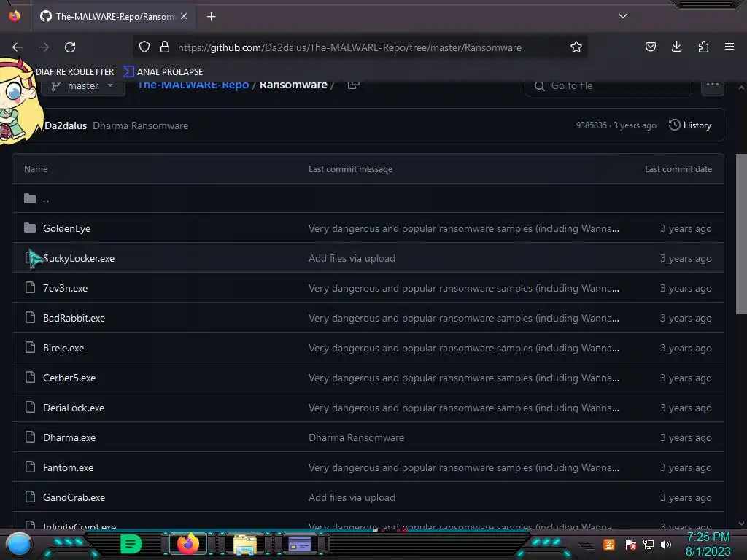Open the Pocket save button
The width and height of the screenshot is (747, 560).
pyautogui.click(x=650, y=47)
